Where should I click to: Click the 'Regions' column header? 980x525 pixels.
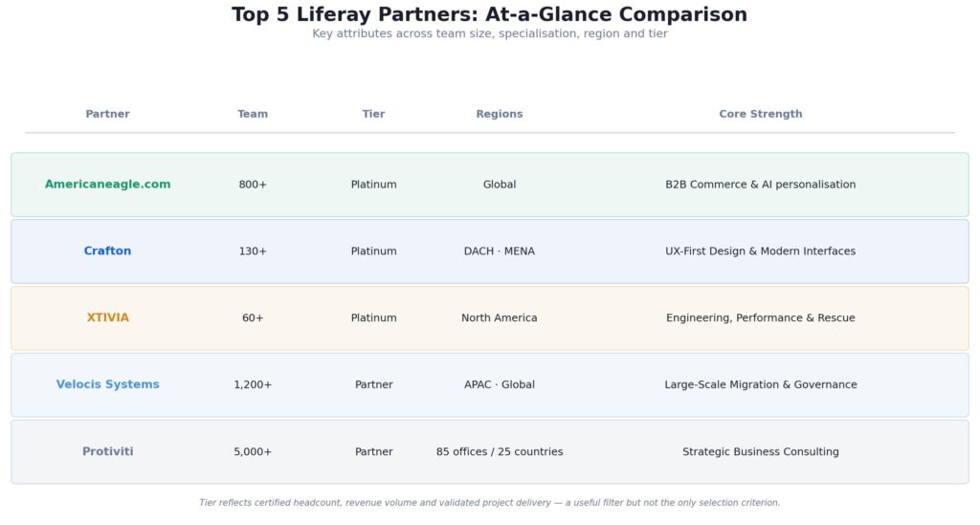coord(500,114)
